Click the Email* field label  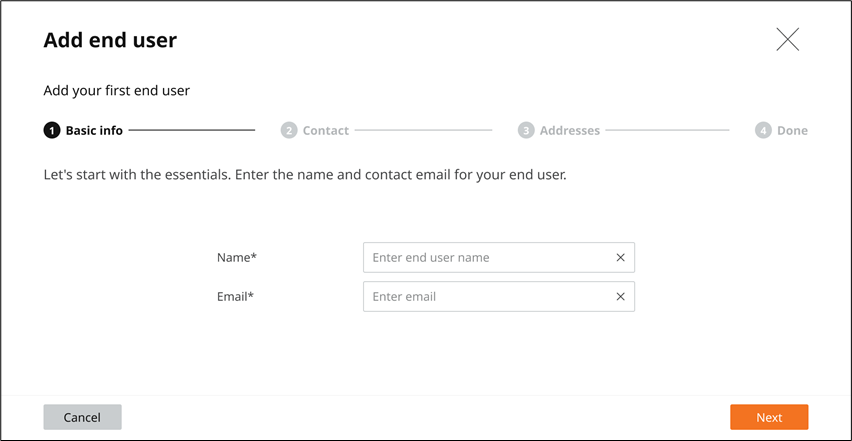pos(235,297)
